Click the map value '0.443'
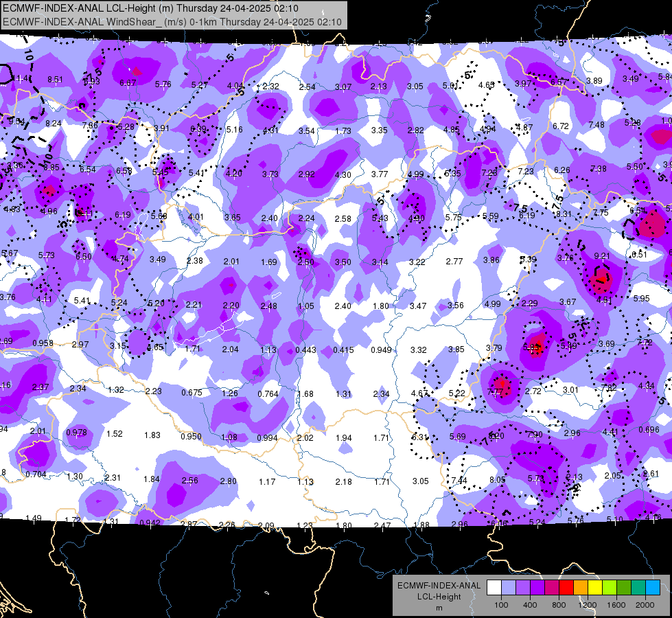 point(306,350)
